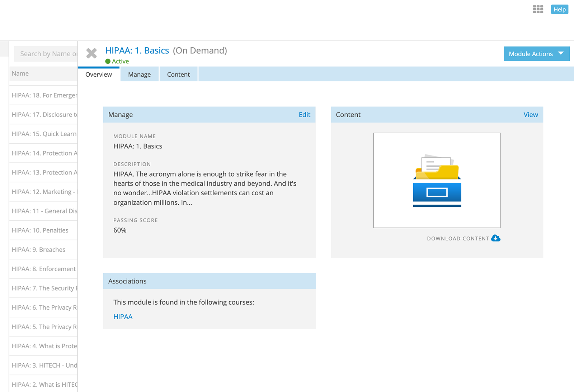Image resolution: width=574 pixels, height=392 pixels.
Task: Select HIPAA: 11 - General Dis row
Action: [x=43, y=211]
